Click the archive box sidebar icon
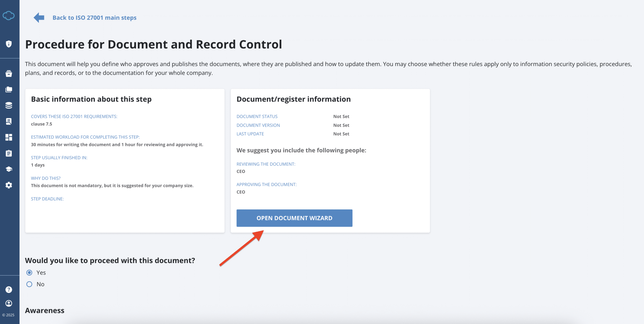This screenshot has height=324, width=644. coord(9,73)
